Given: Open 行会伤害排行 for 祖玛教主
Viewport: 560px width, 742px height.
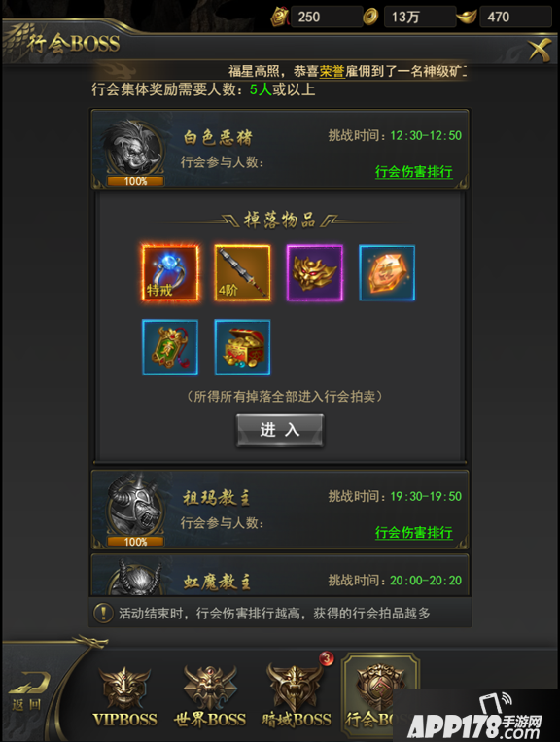Looking at the screenshot, I should point(414,532).
